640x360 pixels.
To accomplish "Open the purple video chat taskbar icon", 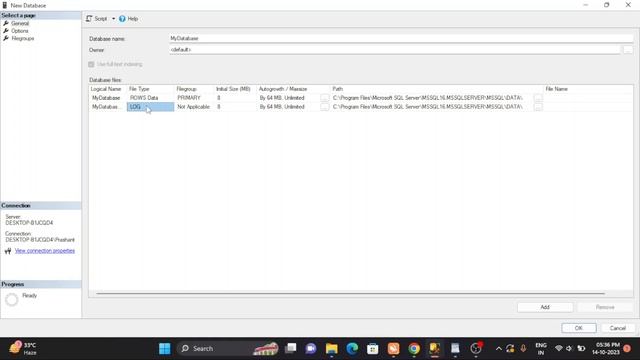I will click(311, 349).
